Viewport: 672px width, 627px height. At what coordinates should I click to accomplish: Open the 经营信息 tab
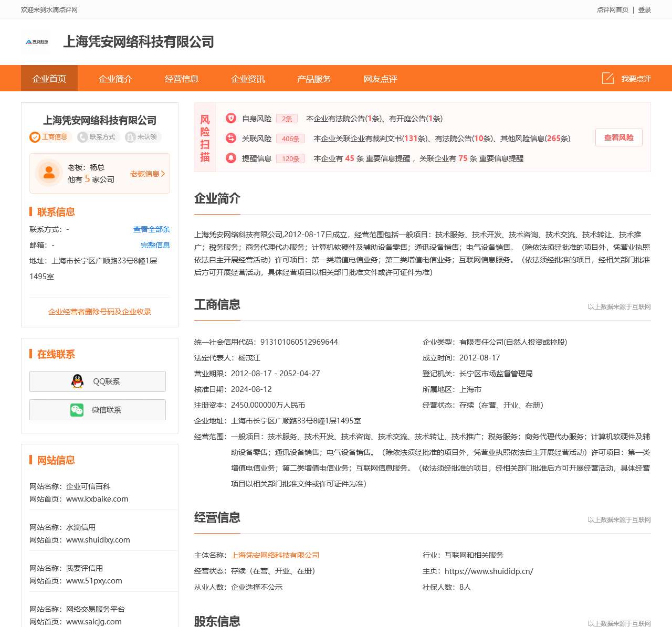[182, 79]
